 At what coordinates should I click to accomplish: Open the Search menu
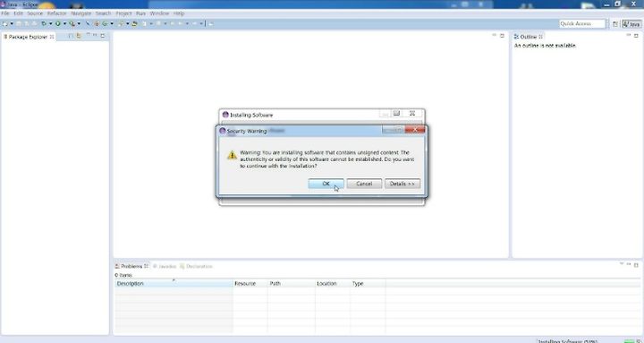coord(103,13)
